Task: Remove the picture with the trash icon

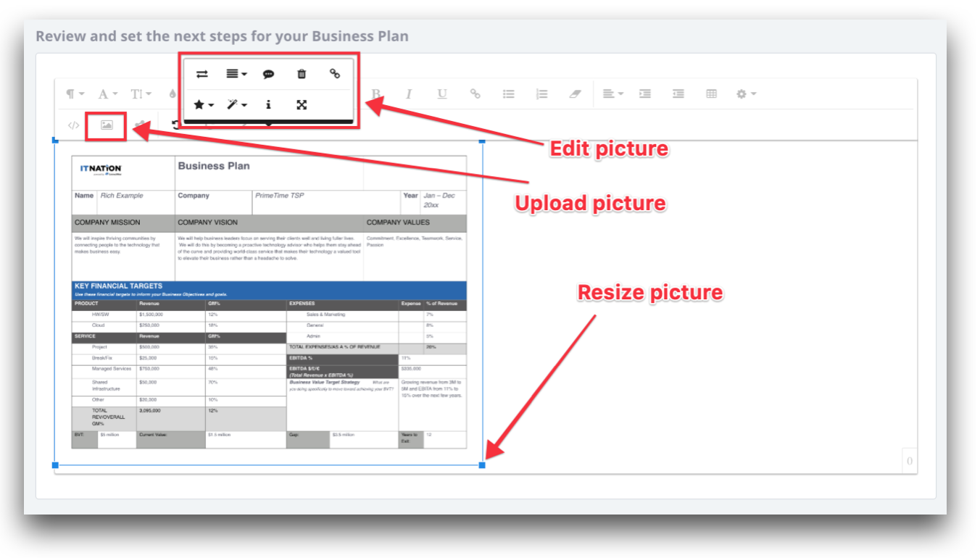Action: (x=302, y=74)
